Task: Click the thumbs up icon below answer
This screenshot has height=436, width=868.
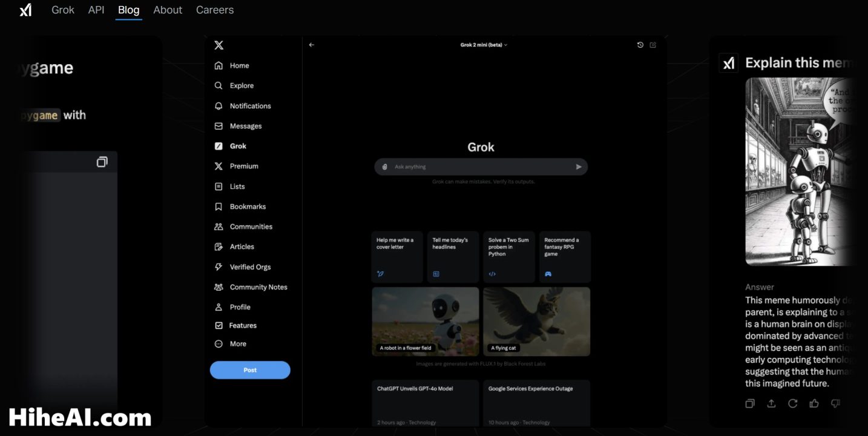Action: click(x=814, y=403)
